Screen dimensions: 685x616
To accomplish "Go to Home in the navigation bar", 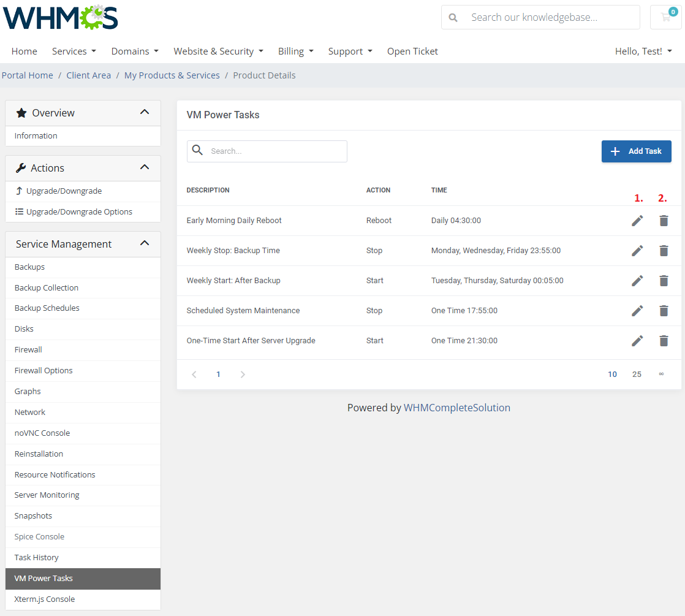I will tap(25, 51).
